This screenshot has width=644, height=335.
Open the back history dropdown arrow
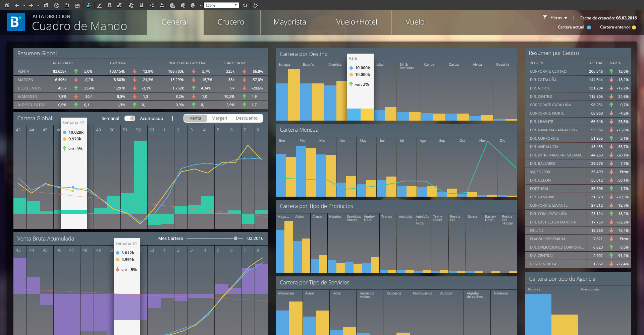coord(24,6)
